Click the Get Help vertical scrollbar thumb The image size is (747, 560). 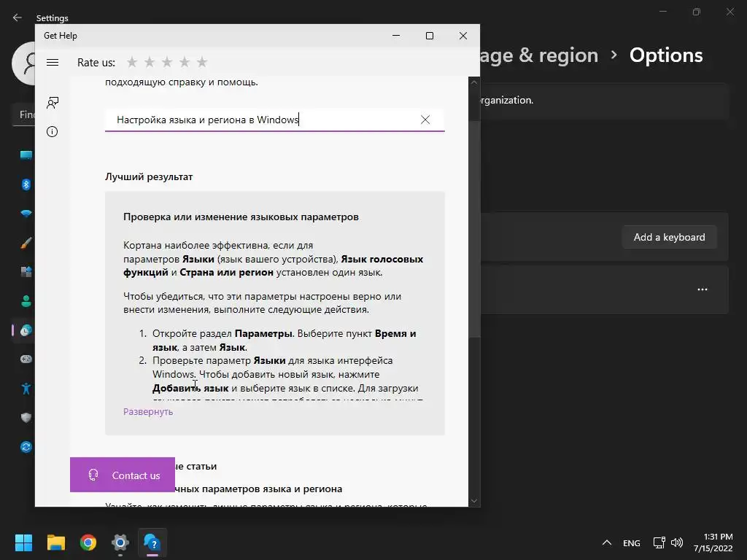tap(474, 228)
